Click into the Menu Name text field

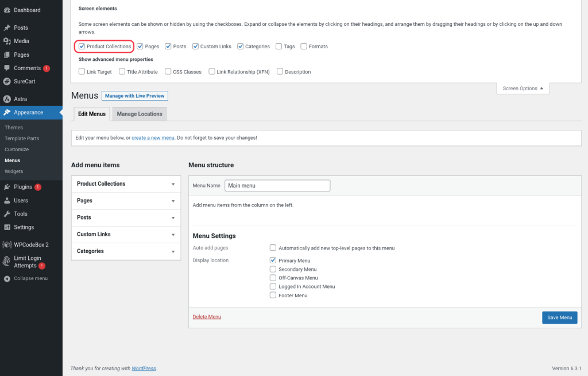point(277,186)
